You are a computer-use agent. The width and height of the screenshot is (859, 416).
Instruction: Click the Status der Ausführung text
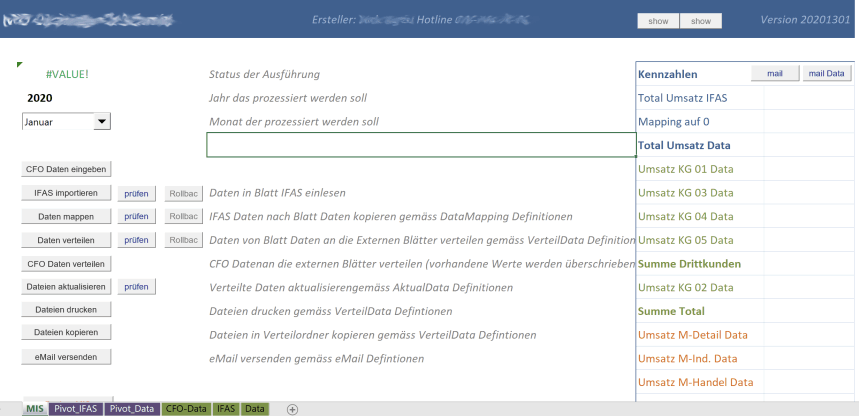(265, 75)
